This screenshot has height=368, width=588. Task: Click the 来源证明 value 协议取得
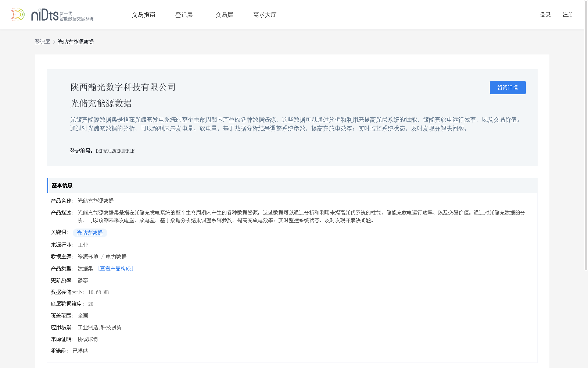(88, 339)
